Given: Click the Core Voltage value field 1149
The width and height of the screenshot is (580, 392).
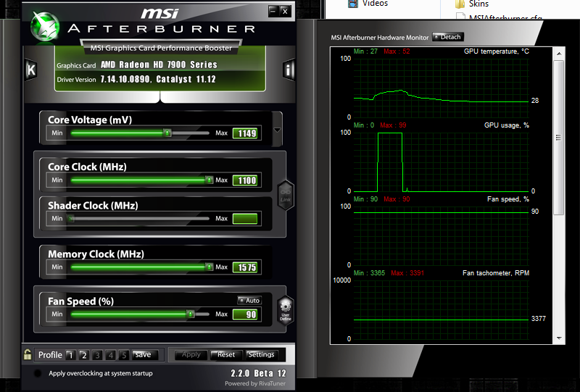Looking at the screenshot, I should (245, 133).
